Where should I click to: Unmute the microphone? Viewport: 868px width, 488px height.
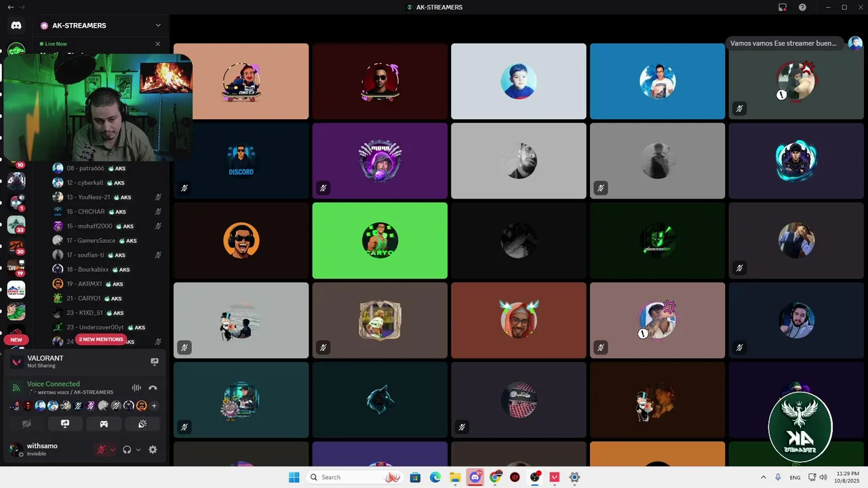point(101,449)
